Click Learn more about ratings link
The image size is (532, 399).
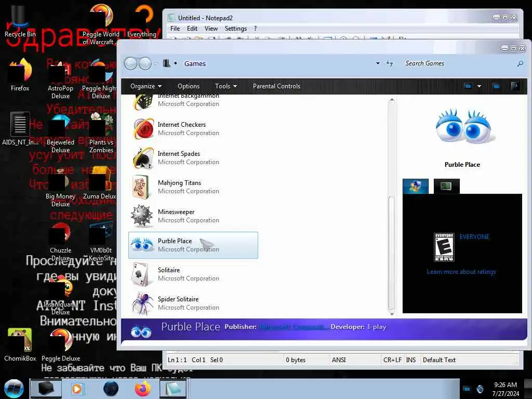tap(461, 272)
